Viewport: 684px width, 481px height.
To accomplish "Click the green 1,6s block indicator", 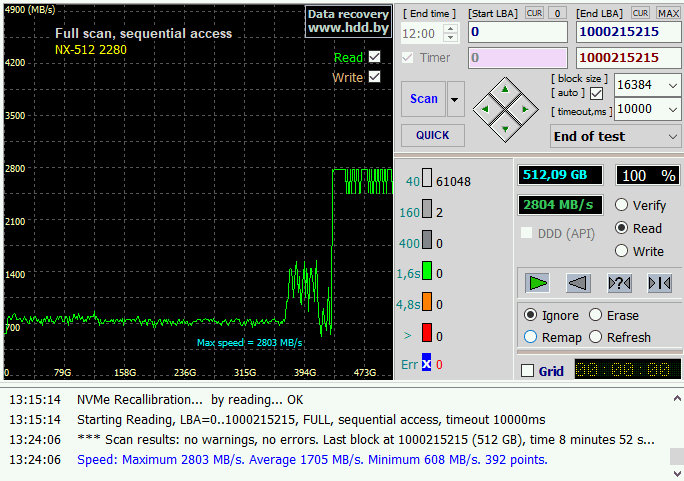I will (x=427, y=271).
